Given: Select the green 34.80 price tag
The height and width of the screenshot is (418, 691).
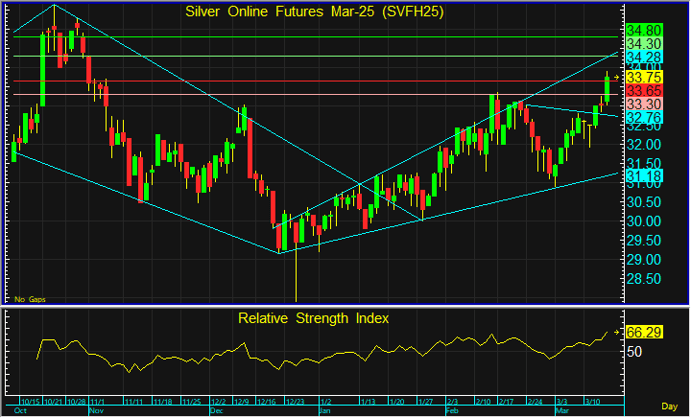Looking at the screenshot, I should [x=646, y=31].
